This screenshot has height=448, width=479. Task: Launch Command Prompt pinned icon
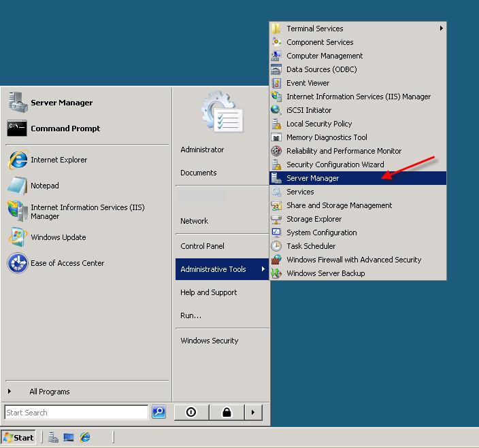17,128
